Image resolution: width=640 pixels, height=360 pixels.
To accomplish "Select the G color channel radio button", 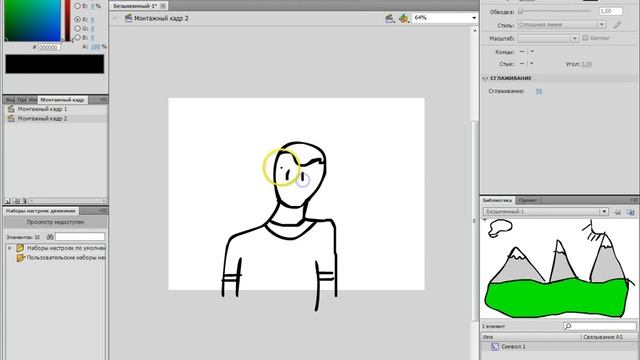I will [78, 29].
